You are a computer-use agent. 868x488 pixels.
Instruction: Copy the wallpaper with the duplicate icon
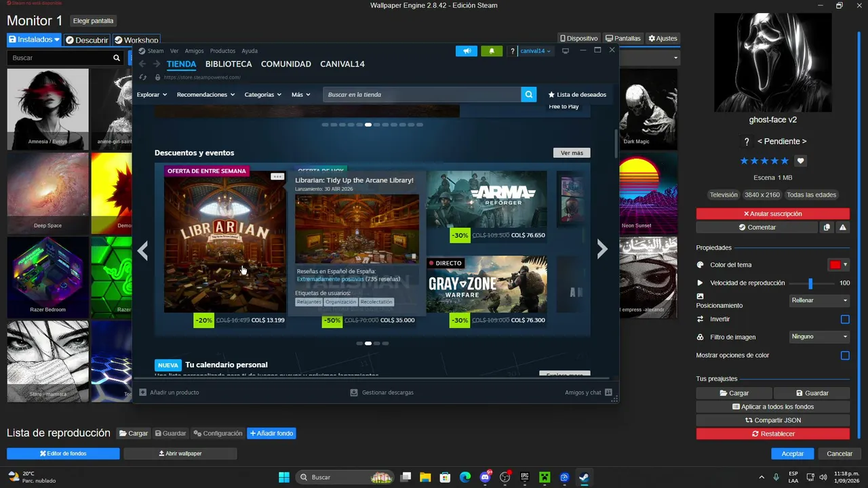pos(827,228)
